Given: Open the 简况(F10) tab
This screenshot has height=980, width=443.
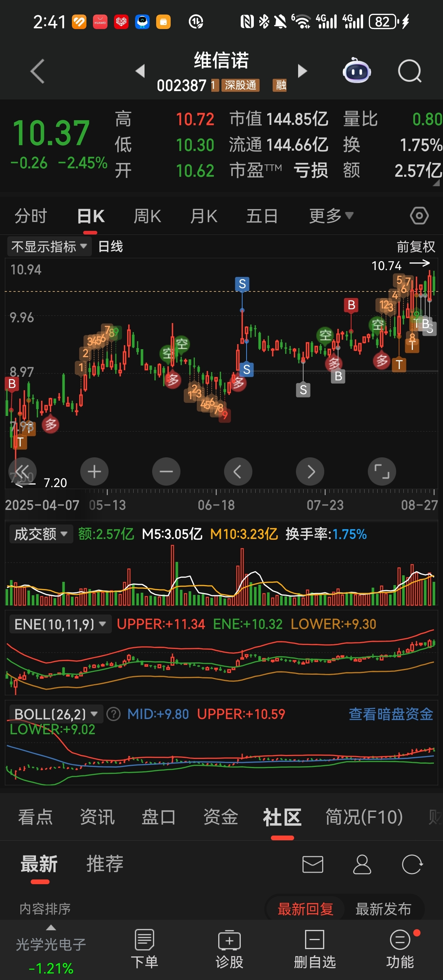Looking at the screenshot, I should tap(364, 817).
